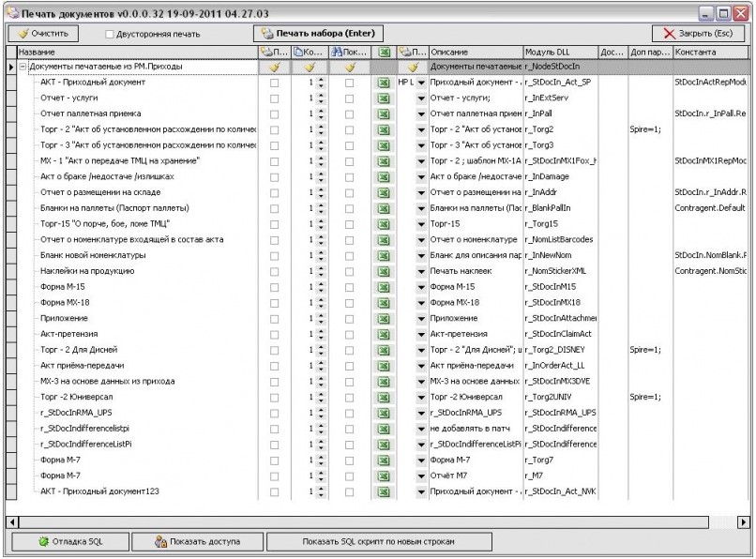Click the Excel icon in the Акт-претензия row
This screenshot has height=559, width=756.
(x=383, y=334)
